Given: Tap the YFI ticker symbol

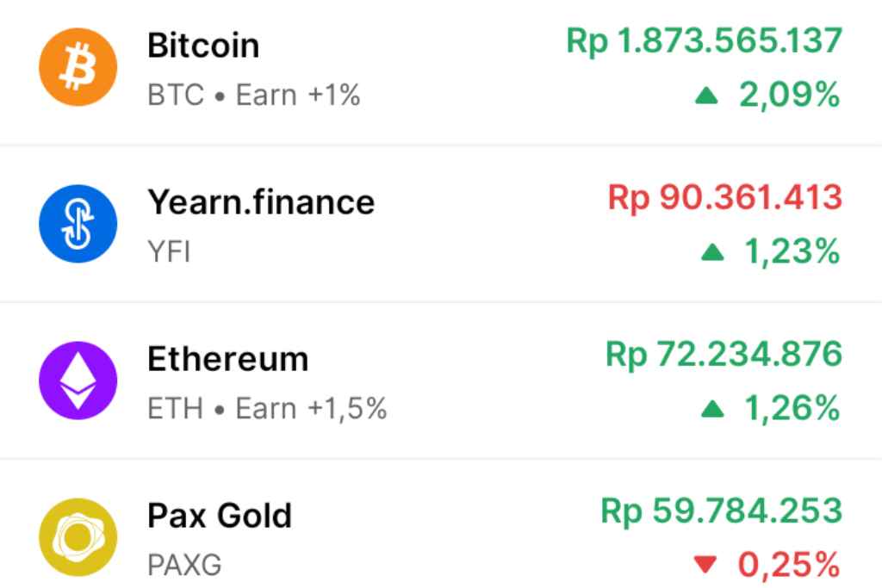Looking at the screenshot, I should point(169,252).
